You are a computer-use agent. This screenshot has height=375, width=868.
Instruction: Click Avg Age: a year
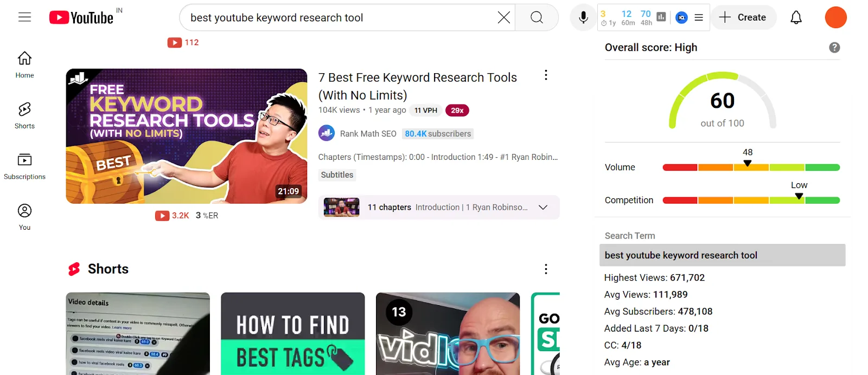[637, 362]
